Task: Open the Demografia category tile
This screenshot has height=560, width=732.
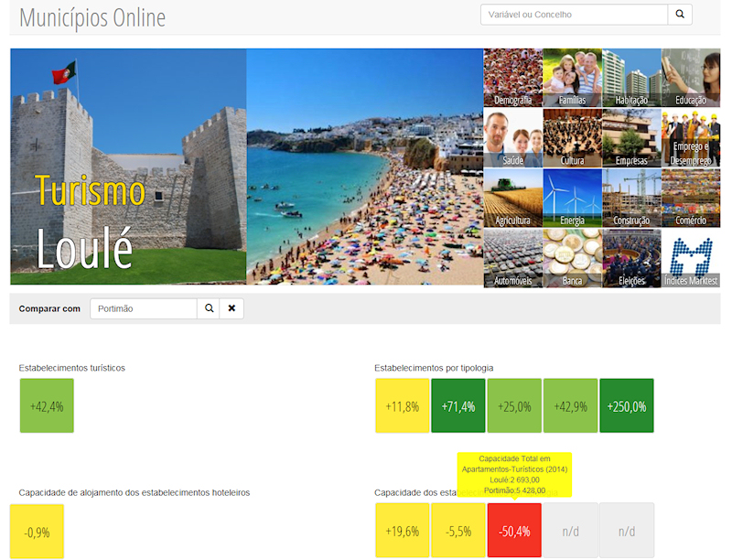Action: point(512,78)
